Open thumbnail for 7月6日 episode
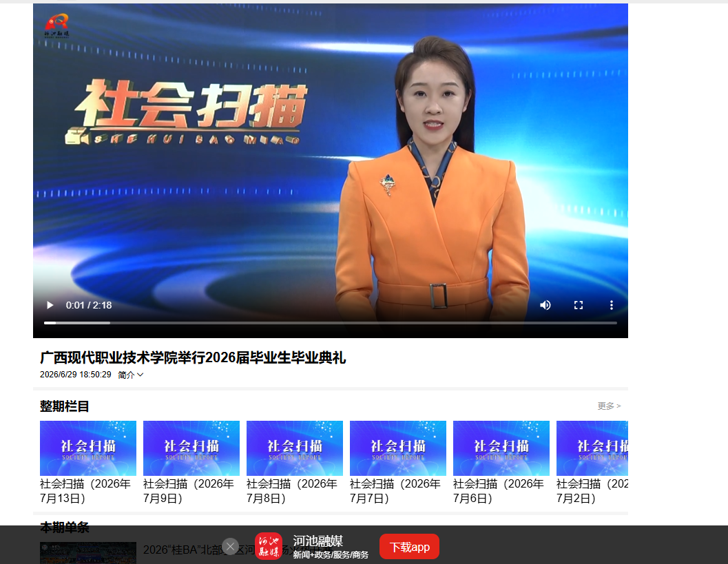728x564 pixels. (501, 448)
